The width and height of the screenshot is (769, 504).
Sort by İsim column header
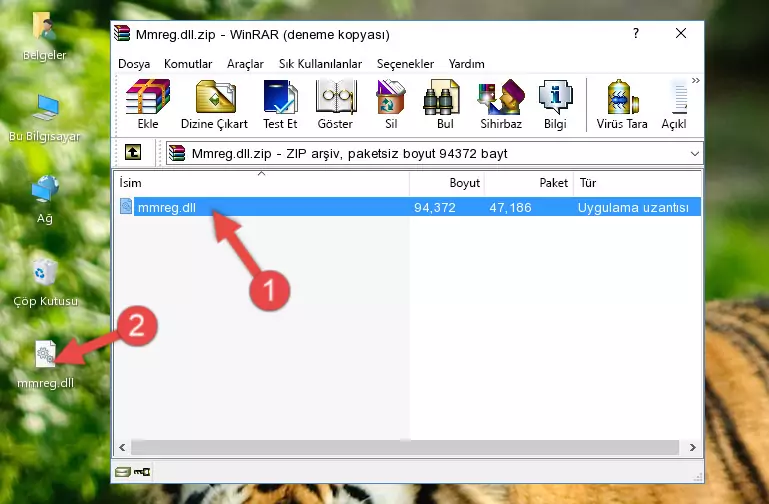pyautogui.click(x=262, y=182)
